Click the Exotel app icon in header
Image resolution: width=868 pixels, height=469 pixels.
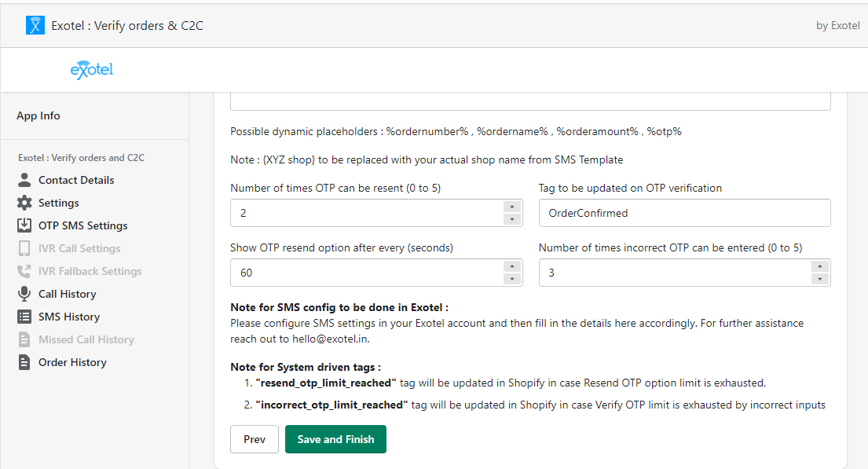pos(35,25)
